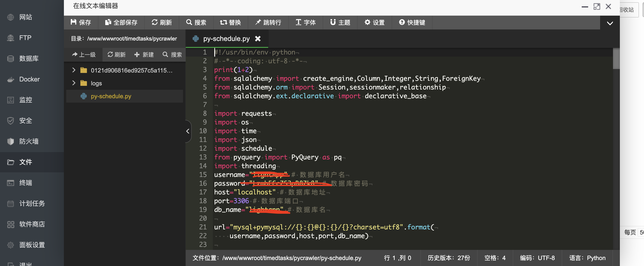Place cursor on 'import threading' line

[x=245, y=166]
